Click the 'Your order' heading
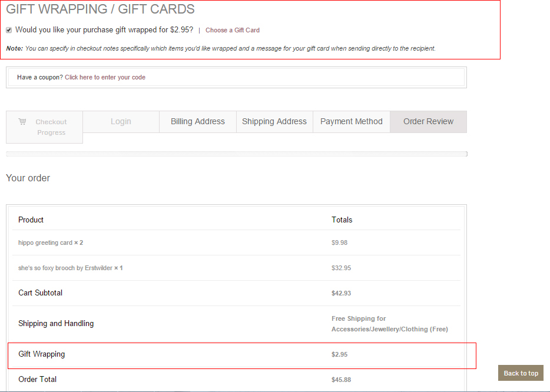The image size is (550, 392). pos(28,178)
